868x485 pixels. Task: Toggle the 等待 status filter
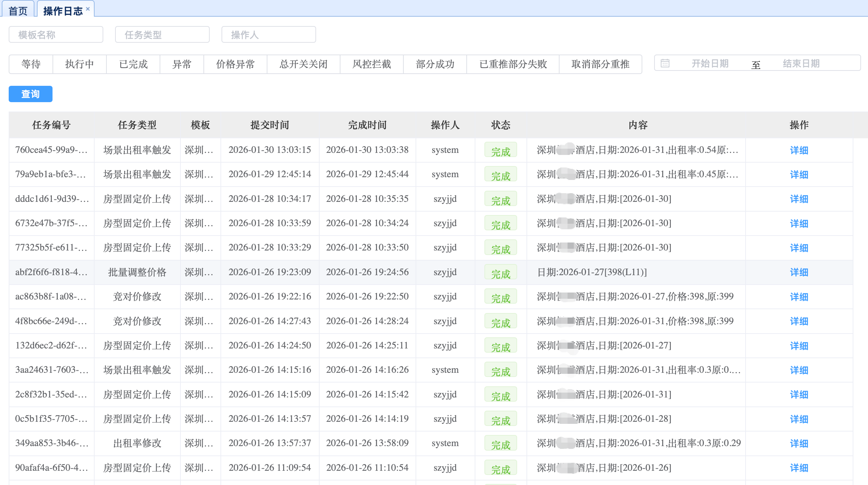coord(31,64)
